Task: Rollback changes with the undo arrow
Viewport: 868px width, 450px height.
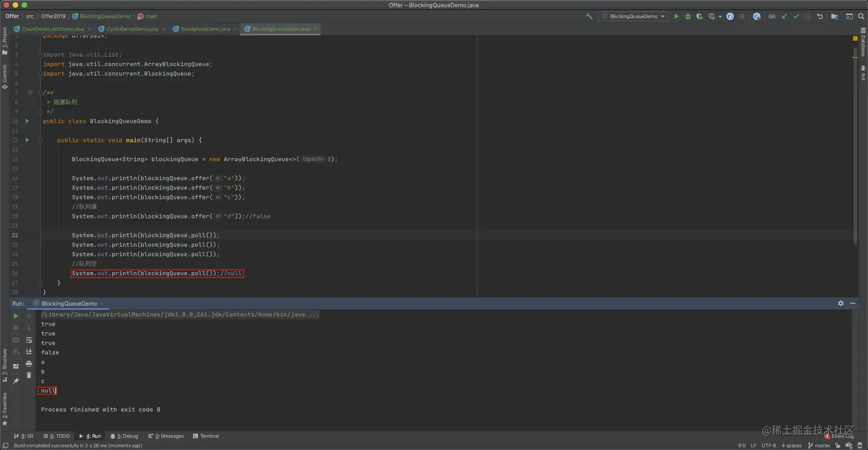Action: click(x=820, y=16)
